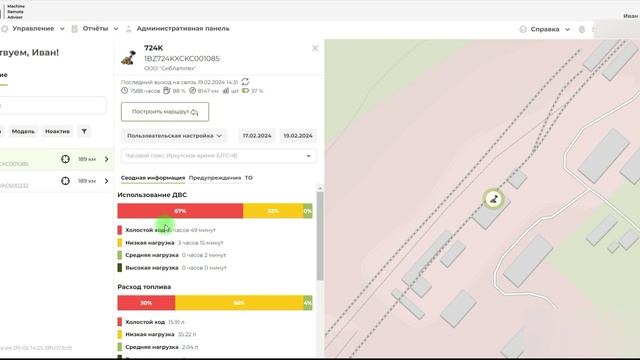Click the fuel level icon showing 88 %
Viewport: 640px width, 360px height.
pyautogui.click(x=167, y=91)
